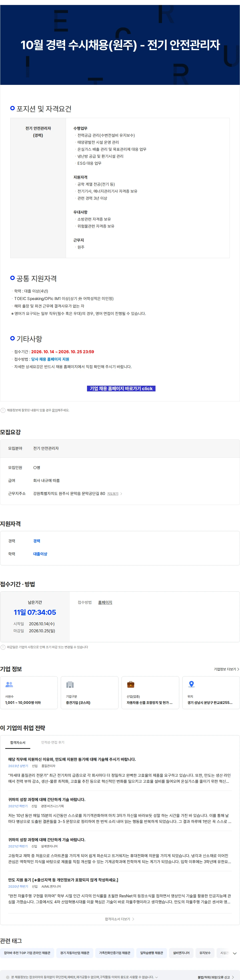Open 기업정보 더보기 link
The width and height of the screenshot is (240, 980).
[x=226, y=669]
